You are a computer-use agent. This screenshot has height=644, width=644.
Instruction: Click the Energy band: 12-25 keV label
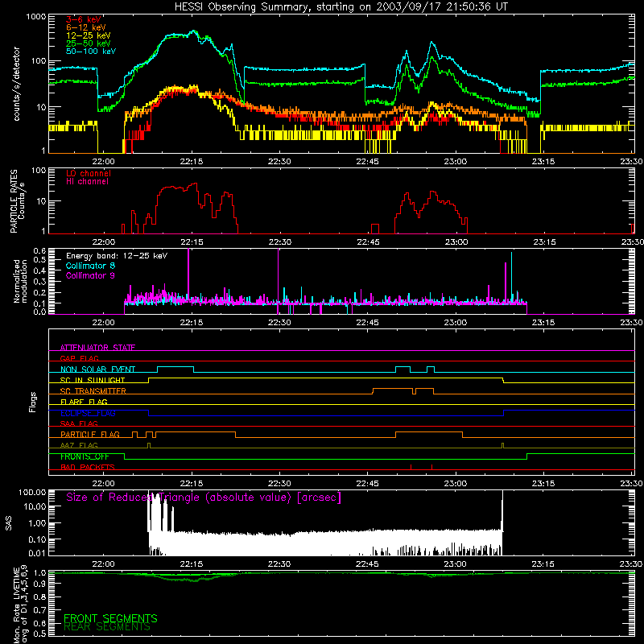[117, 256]
